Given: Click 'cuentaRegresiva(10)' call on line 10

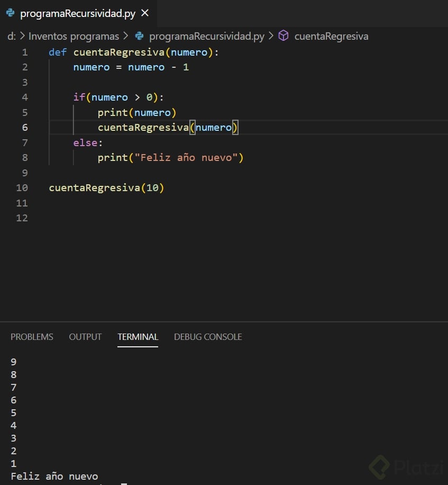Looking at the screenshot, I should 106,188.
